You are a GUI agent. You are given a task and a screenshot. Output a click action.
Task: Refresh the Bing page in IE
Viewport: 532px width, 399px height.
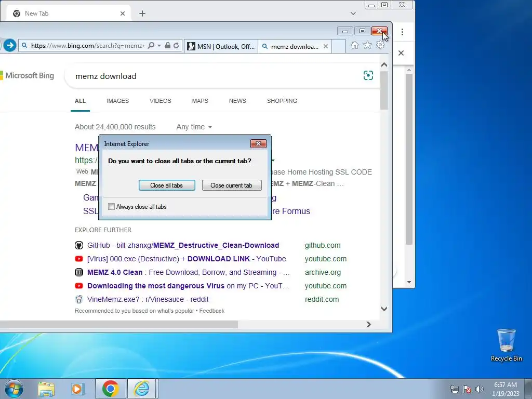click(176, 46)
